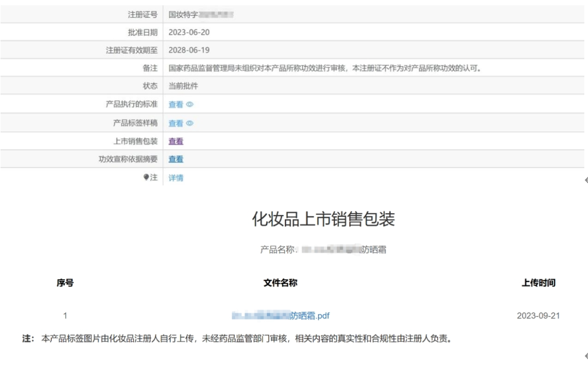This screenshot has height=365, width=588.
Task: Open 查看 link for 上市销售包装
Action: tap(175, 141)
